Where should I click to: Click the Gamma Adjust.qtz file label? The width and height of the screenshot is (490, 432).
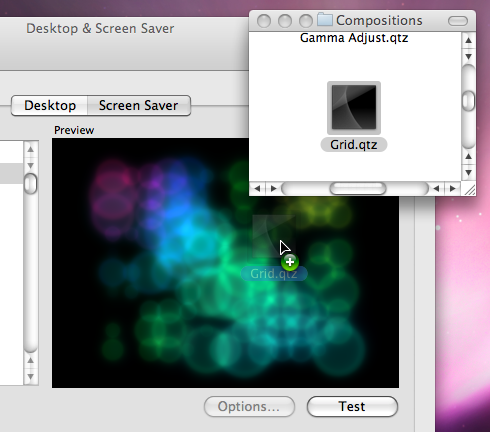[x=354, y=38]
